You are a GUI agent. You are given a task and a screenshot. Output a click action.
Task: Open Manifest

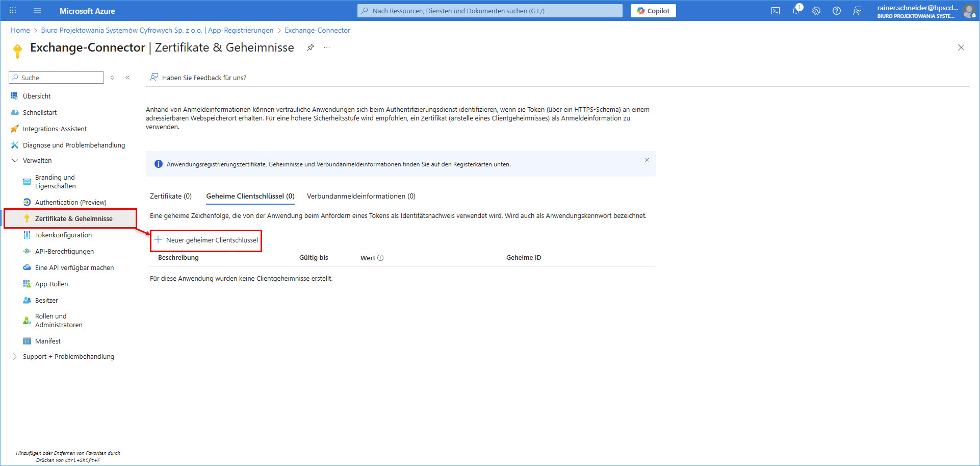click(x=48, y=341)
